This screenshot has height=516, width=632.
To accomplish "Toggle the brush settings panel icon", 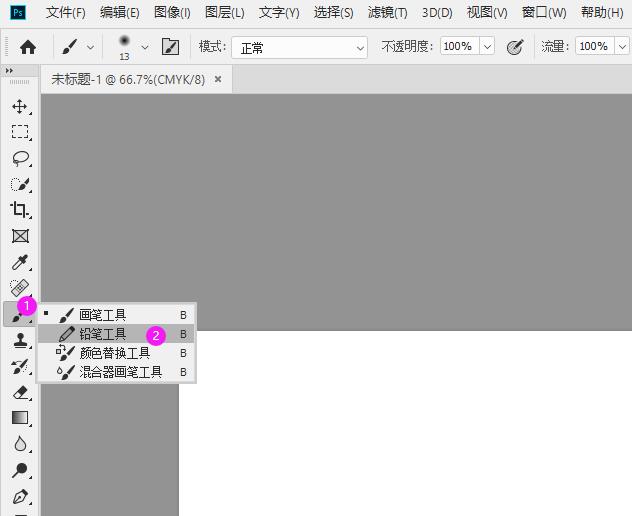I will pos(170,47).
